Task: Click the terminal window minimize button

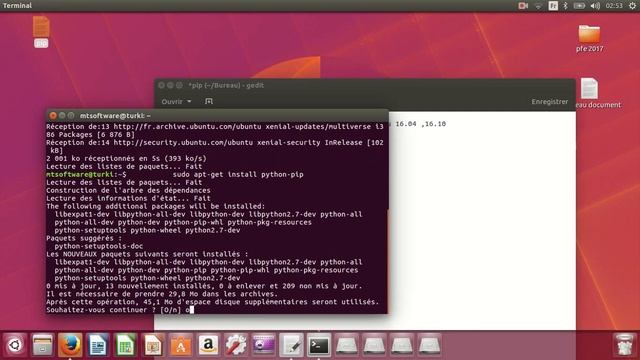Action: [62, 116]
